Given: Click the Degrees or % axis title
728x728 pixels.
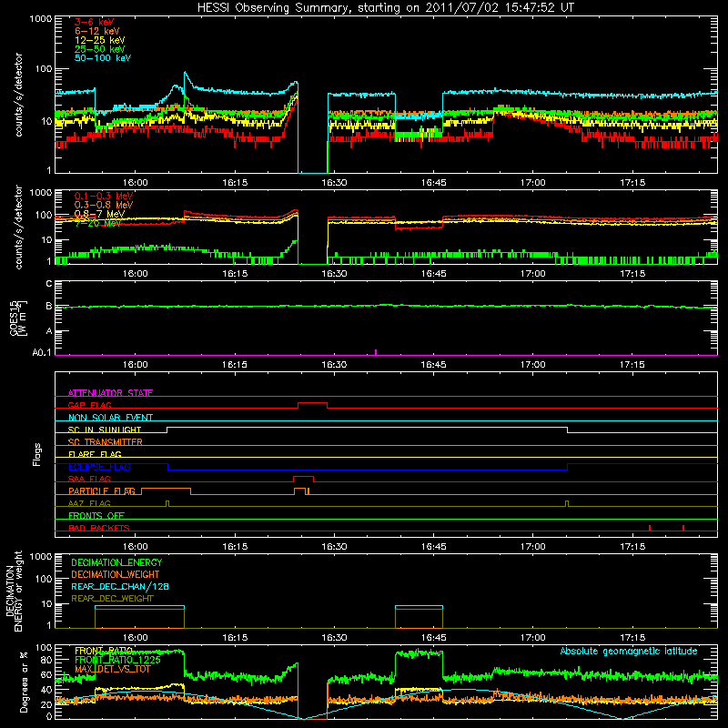Looking at the screenshot, I should pyautogui.click(x=24, y=682).
